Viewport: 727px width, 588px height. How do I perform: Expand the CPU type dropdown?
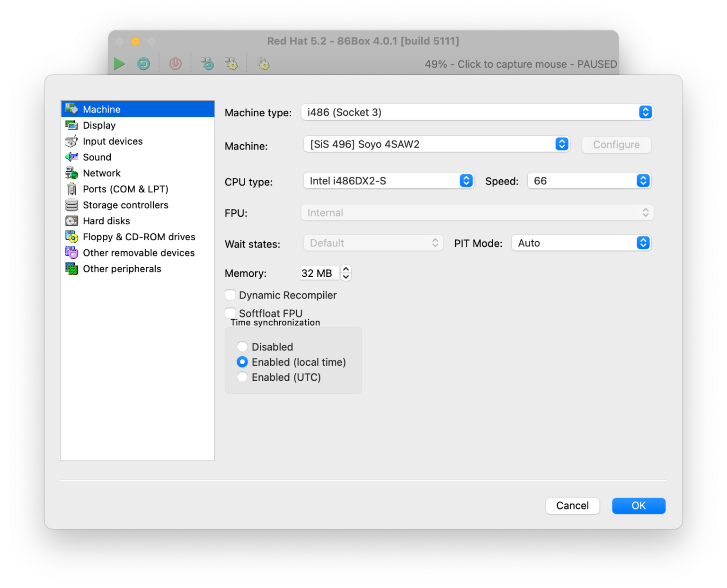click(388, 181)
